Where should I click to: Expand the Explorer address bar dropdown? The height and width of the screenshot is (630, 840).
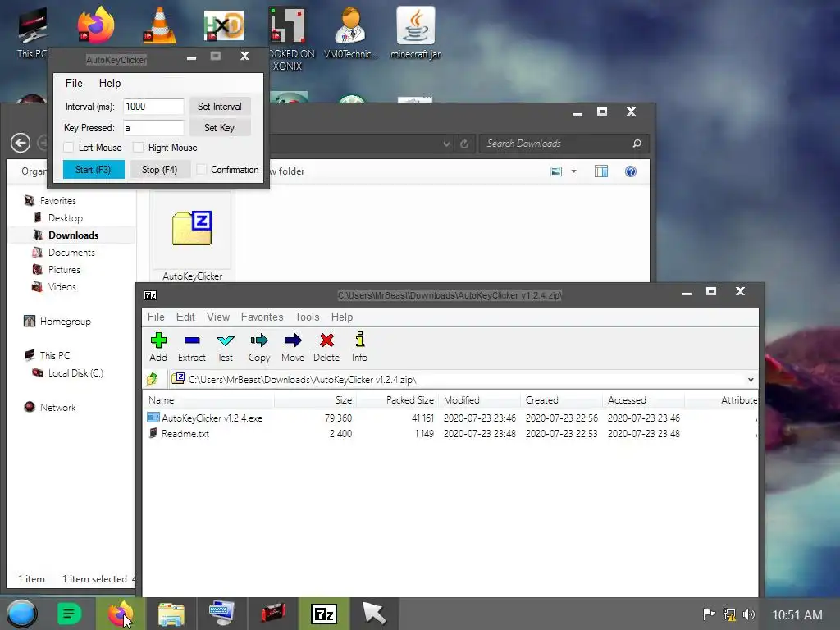pyautogui.click(x=446, y=144)
